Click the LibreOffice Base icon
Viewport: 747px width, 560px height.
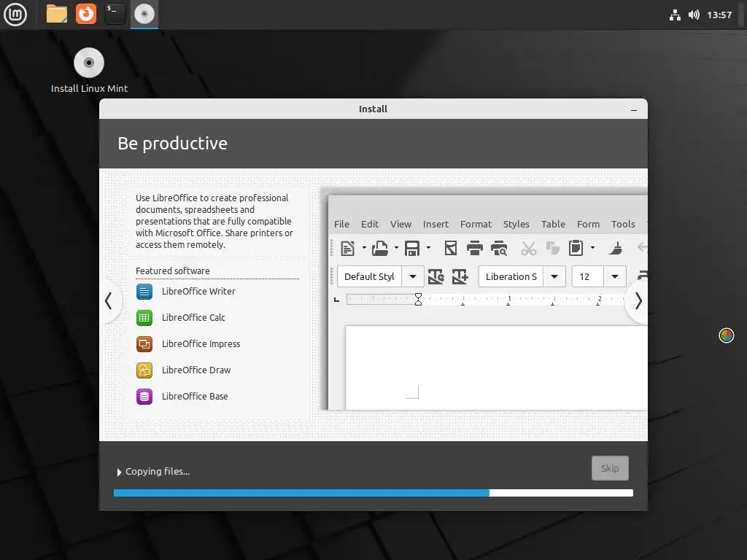(x=144, y=396)
